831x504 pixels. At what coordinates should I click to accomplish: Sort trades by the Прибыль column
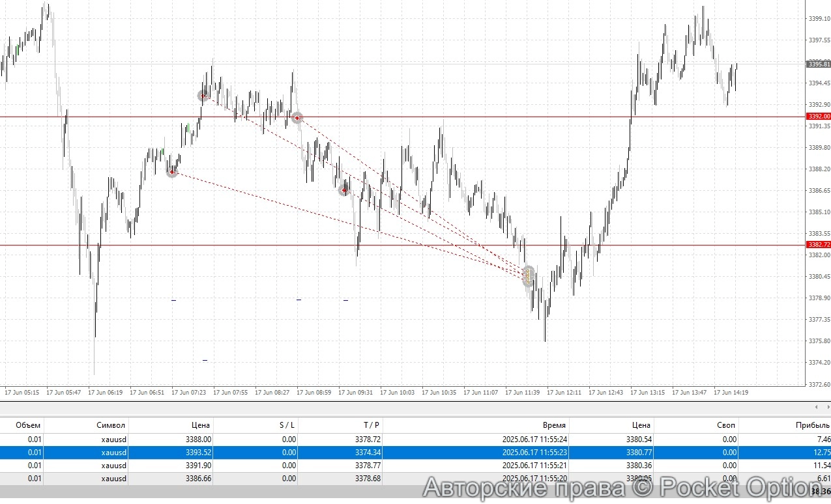point(812,425)
